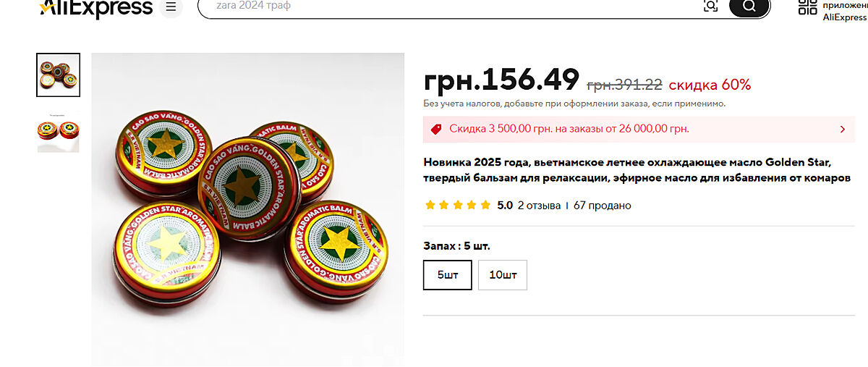Click the 67 продано sold count
868x367 pixels.
pyautogui.click(x=603, y=206)
